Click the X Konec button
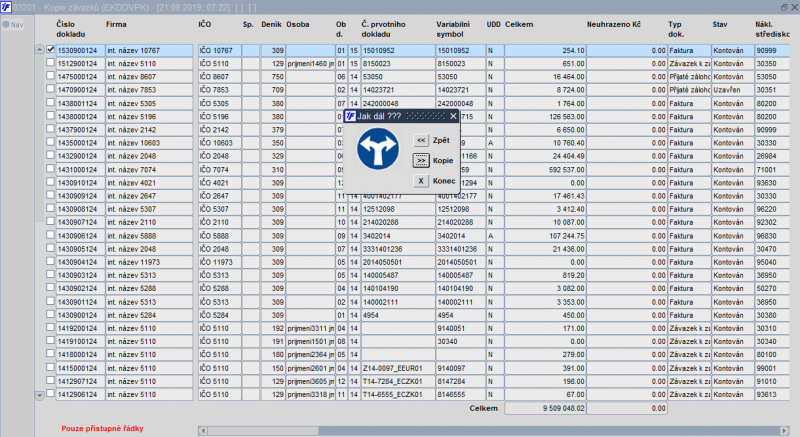 coord(420,181)
